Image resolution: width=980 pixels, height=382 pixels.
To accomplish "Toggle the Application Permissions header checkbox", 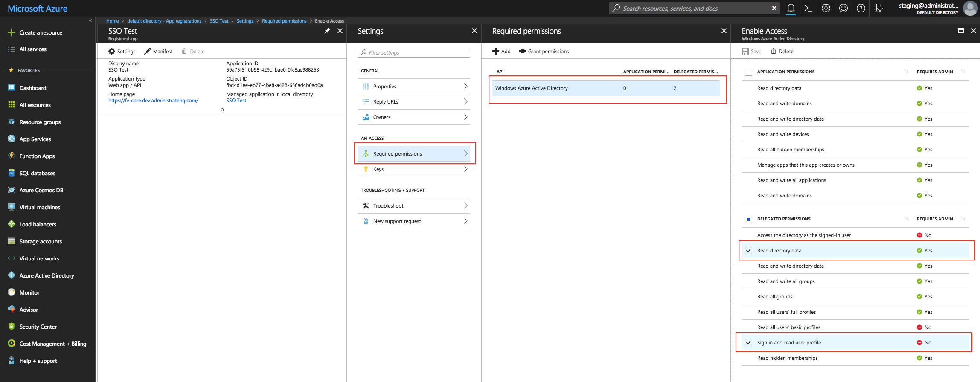I will [x=748, y=72].
